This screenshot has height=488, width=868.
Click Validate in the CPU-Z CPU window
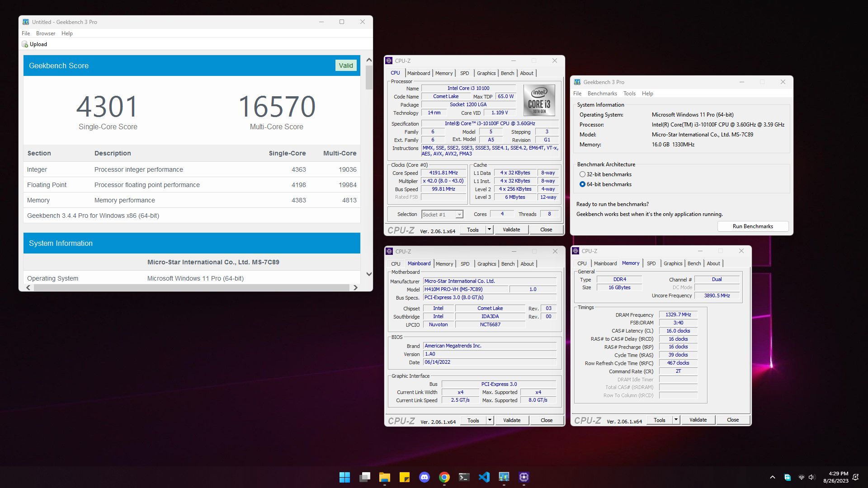511,230
